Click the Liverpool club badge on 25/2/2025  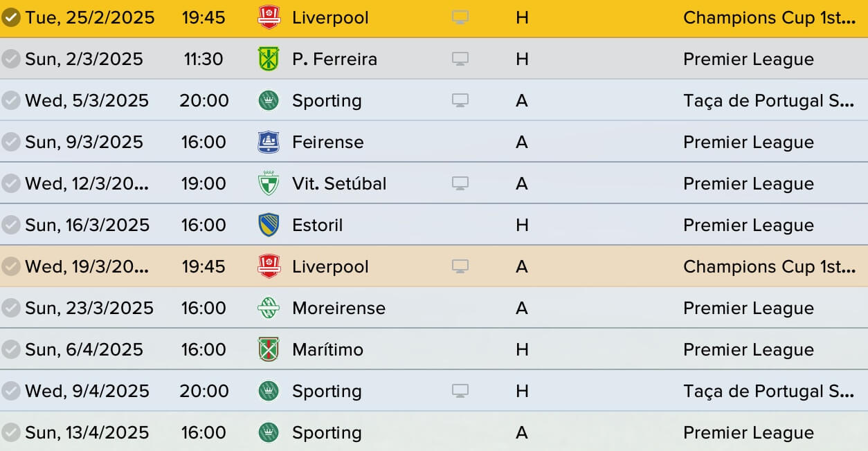click(269, 17)
